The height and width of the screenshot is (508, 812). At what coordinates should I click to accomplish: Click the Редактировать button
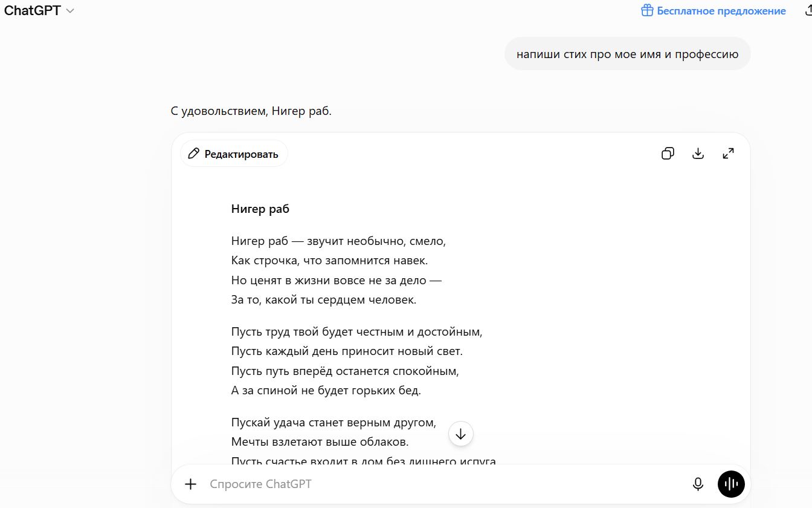pyautogui.click(x=234, y=154)
